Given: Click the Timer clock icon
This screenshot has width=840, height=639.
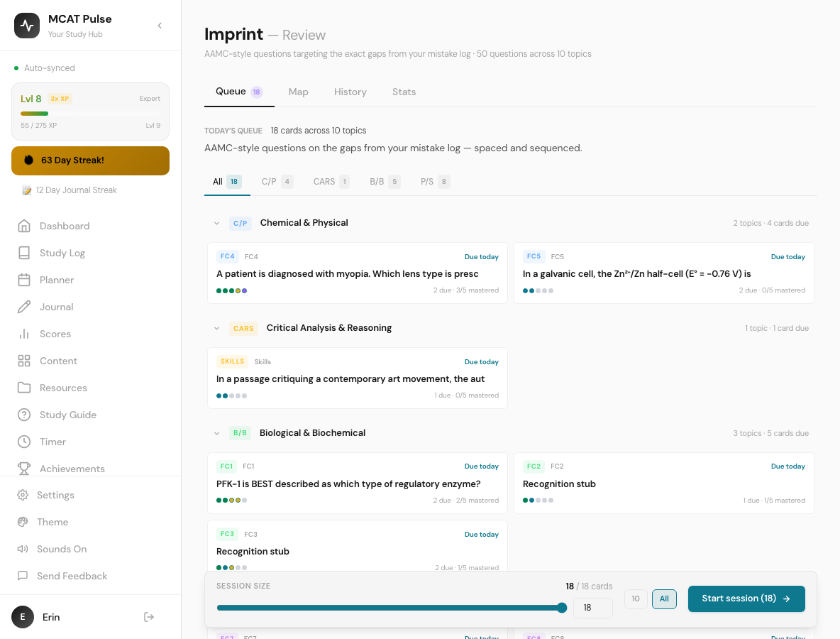Looking at the screenshot, I should (24, 442).
